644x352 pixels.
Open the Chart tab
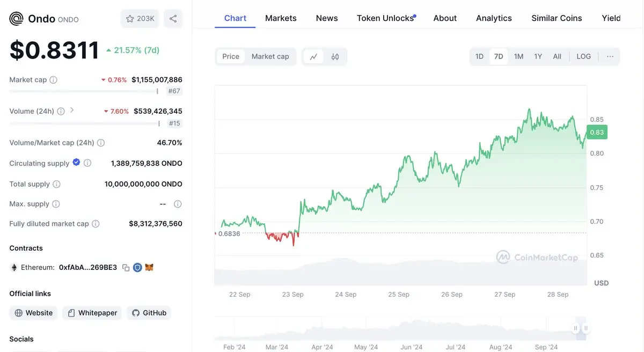[x=235, y=18]
